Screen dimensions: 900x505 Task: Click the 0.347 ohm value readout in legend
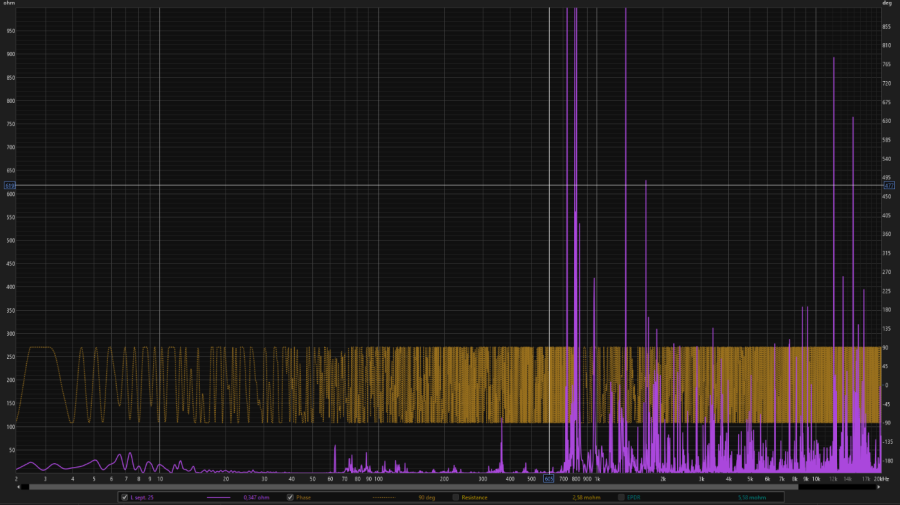(256, 498)
